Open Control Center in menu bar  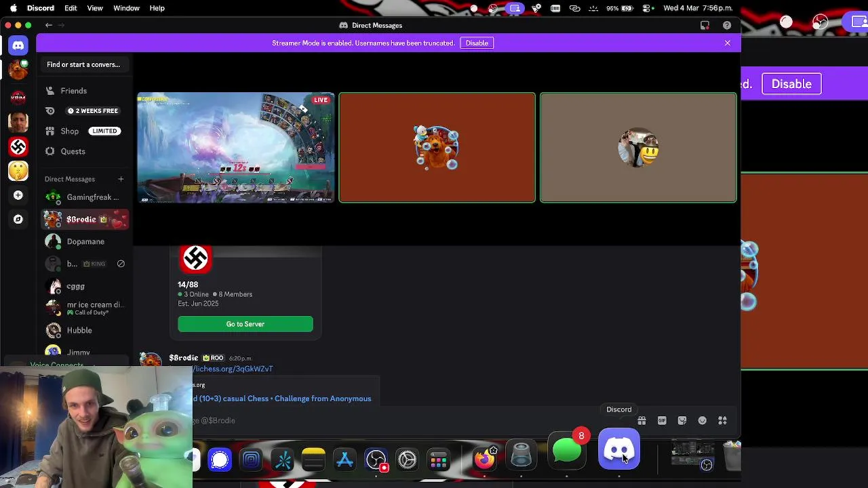(648, 8)
